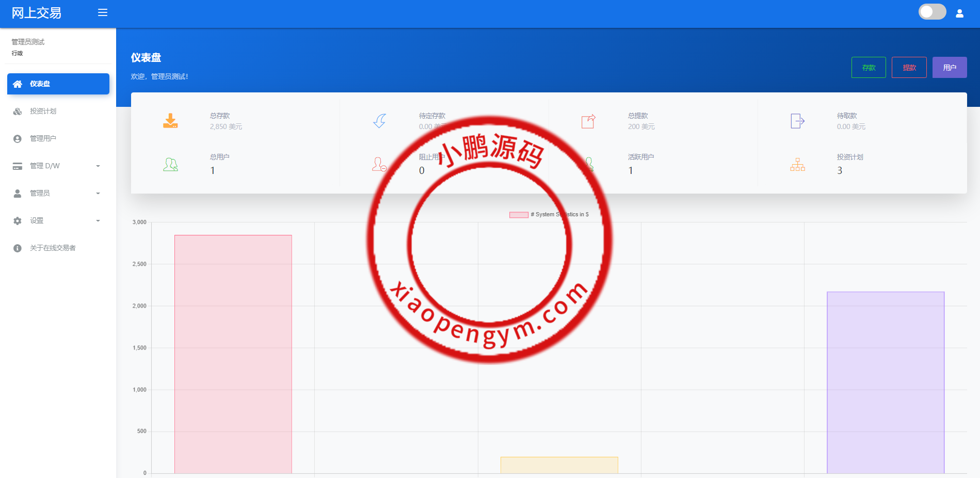Click the purple 用户 button
Screen dimensions: 980x478
950,68
